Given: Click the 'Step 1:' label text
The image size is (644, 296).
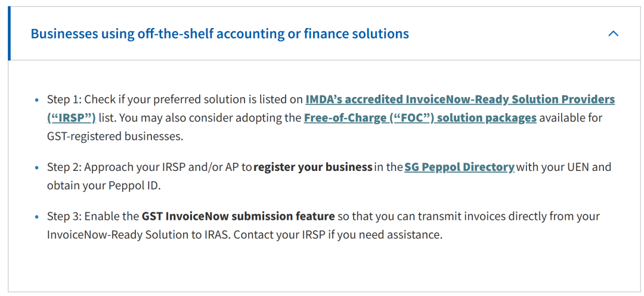Looking at the screenshot, I should (x=64, y=99).
